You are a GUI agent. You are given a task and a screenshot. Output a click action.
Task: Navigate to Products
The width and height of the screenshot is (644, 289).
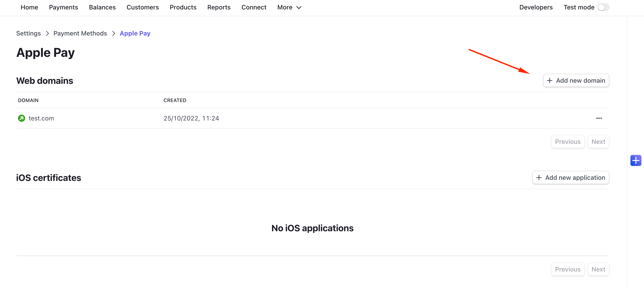183,7
